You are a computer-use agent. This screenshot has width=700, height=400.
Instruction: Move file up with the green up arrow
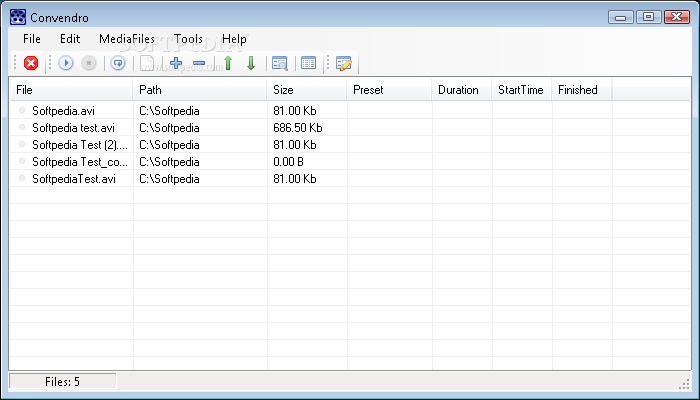pos(228,63)
